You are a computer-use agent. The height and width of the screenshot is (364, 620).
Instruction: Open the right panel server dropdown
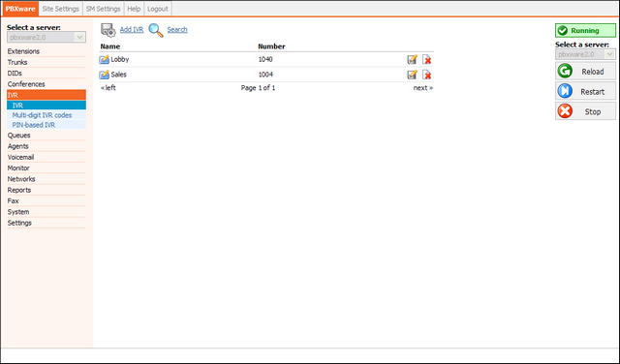click(x=585, y=54)
